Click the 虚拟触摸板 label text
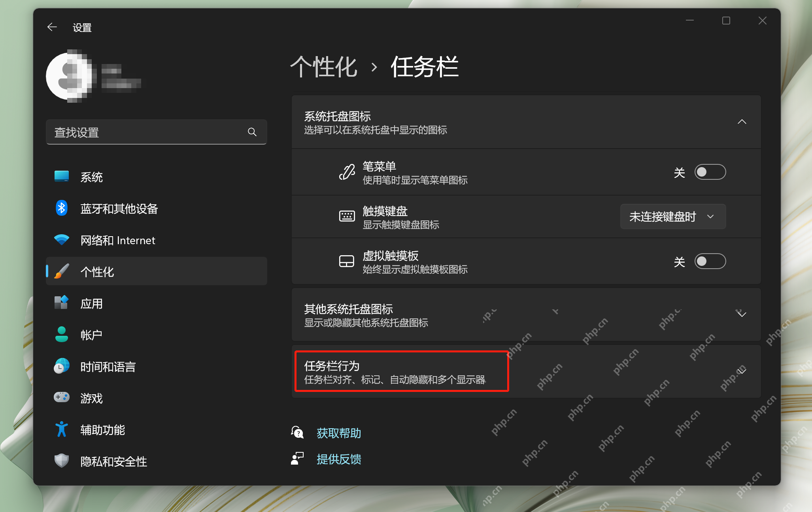Viewport: 812px width, 512px height. tap(391, 256)
